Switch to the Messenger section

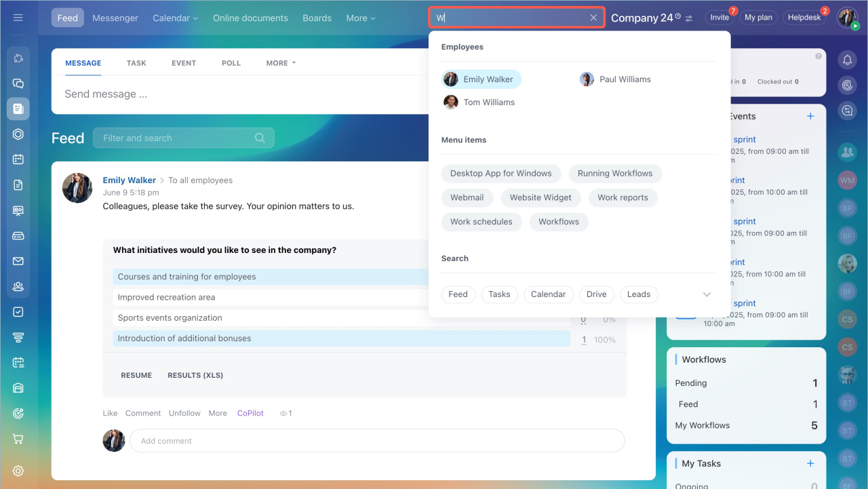[115, 18]
